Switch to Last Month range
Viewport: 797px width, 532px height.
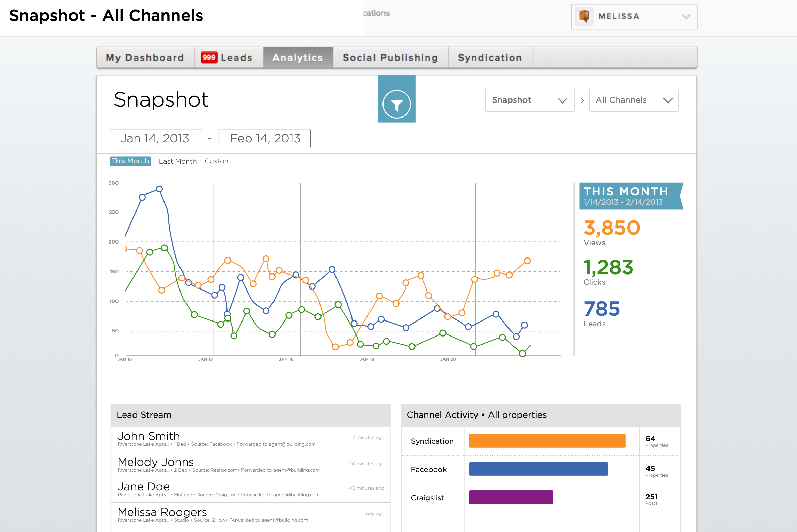tap(177, 161)
